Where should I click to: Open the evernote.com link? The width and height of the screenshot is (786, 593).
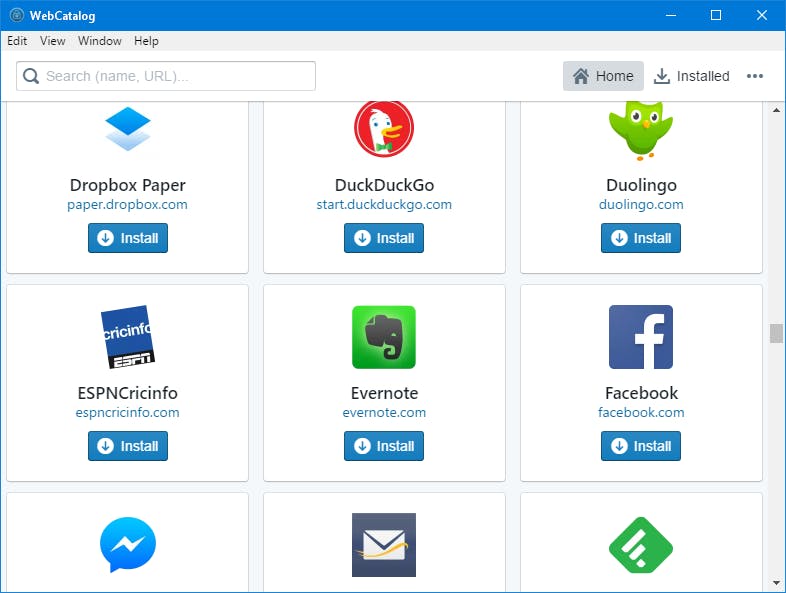(x=384, y=413)
